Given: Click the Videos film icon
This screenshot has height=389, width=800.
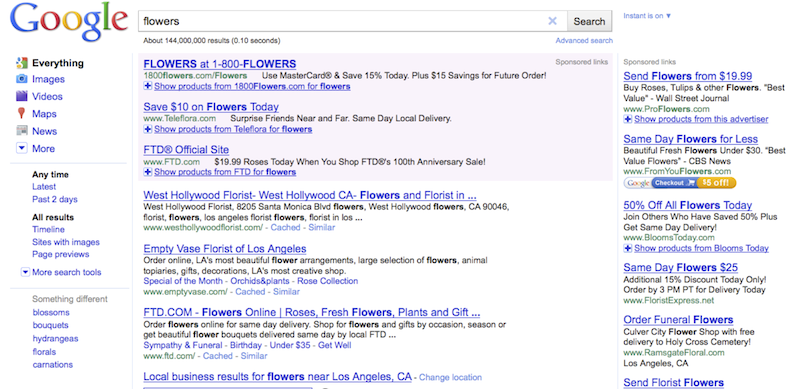Looking at the screenshot, I should pyautogui.click(x=21, y=96).
